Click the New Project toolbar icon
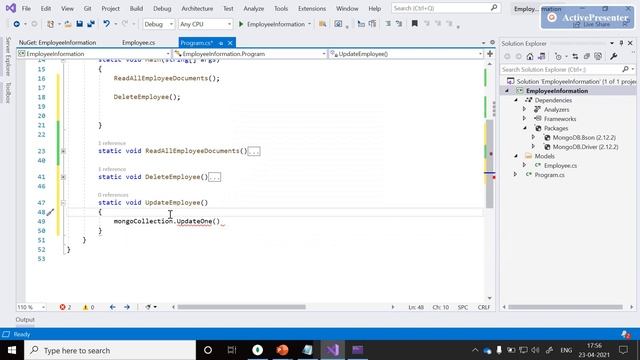The width and height of the screenshot is (640, 360). [50, 24]
